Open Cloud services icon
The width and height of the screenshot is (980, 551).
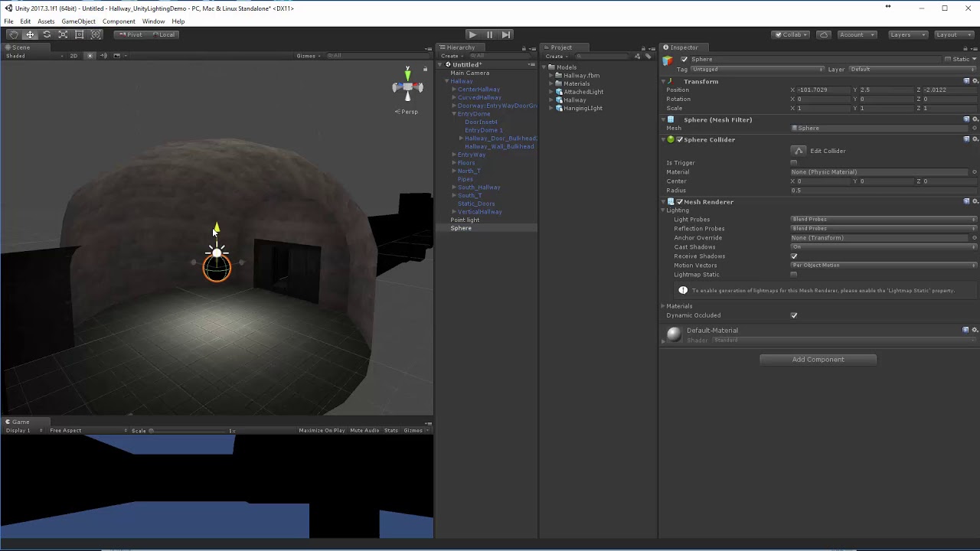coord(823,34)
